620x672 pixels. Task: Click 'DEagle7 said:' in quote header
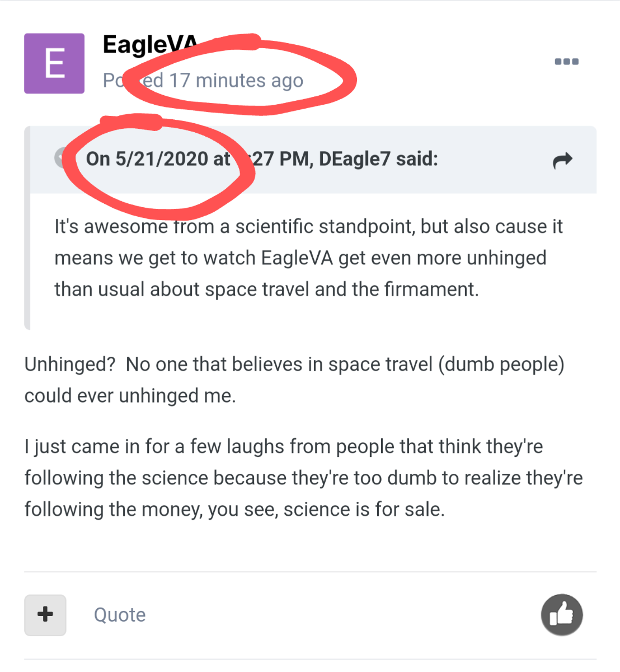click(x=378, y=159)
